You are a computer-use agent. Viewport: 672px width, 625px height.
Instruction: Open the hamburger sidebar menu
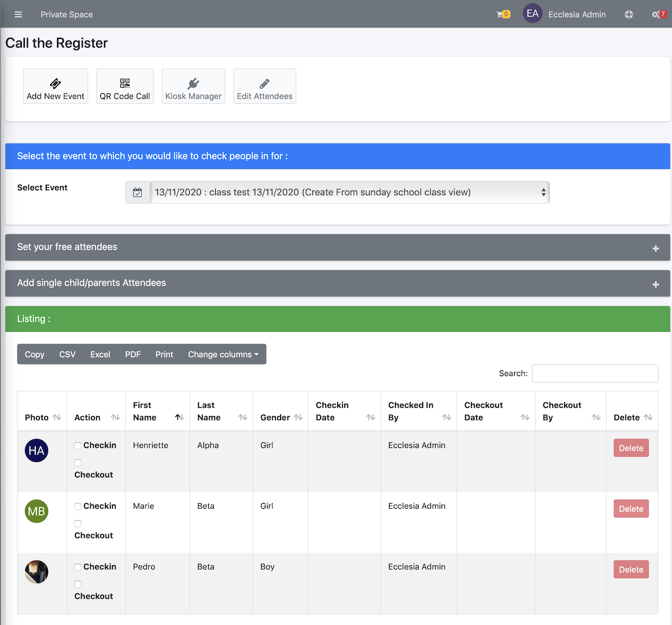tap(18, 15)
